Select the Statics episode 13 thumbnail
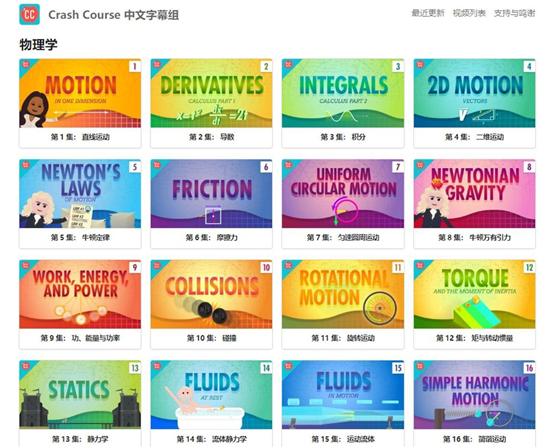 80,395
